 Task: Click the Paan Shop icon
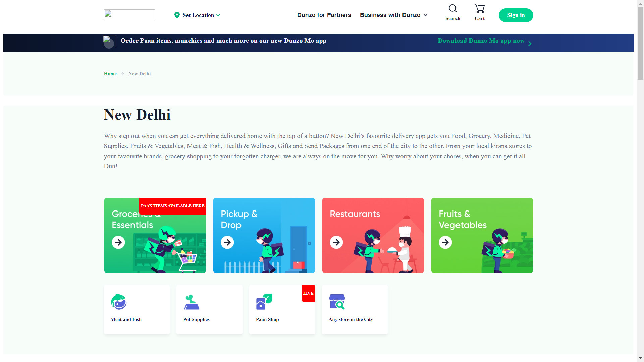click(x=264, y=302)
